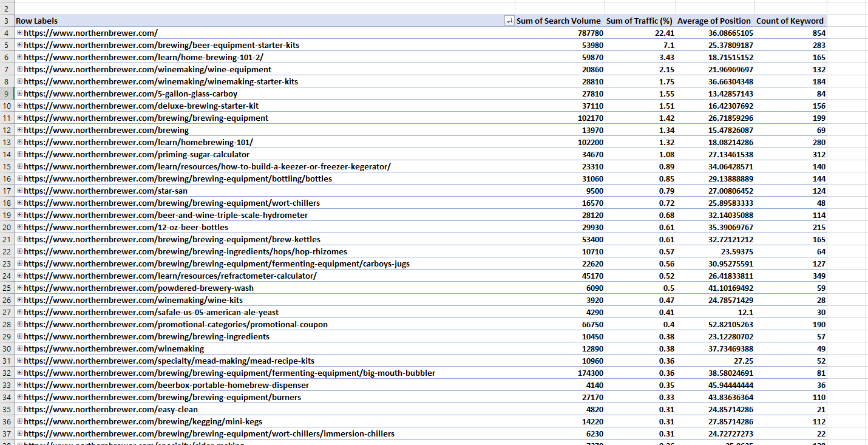Expand the mini-kegs page row

pos(18,421)
